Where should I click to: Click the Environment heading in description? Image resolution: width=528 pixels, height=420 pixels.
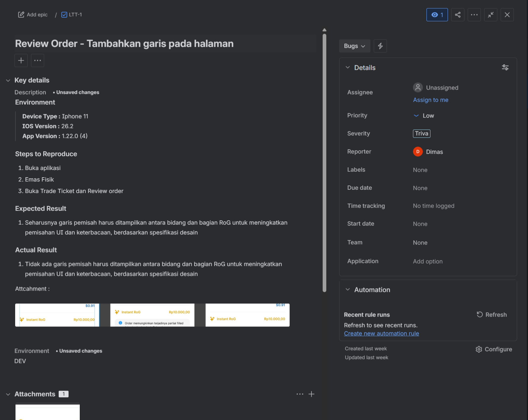tap(35, 102)
